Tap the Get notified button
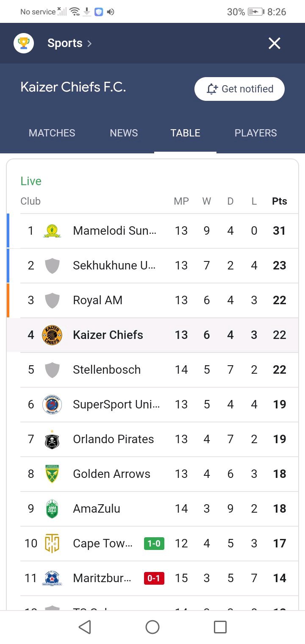The width and height of the screenshot is (305, 644). point(239,89)
